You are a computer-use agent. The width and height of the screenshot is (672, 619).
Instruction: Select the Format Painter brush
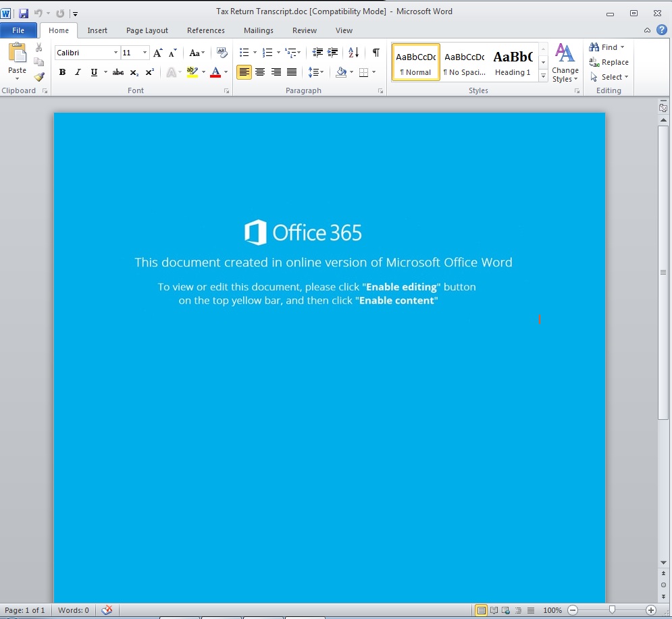39,77
